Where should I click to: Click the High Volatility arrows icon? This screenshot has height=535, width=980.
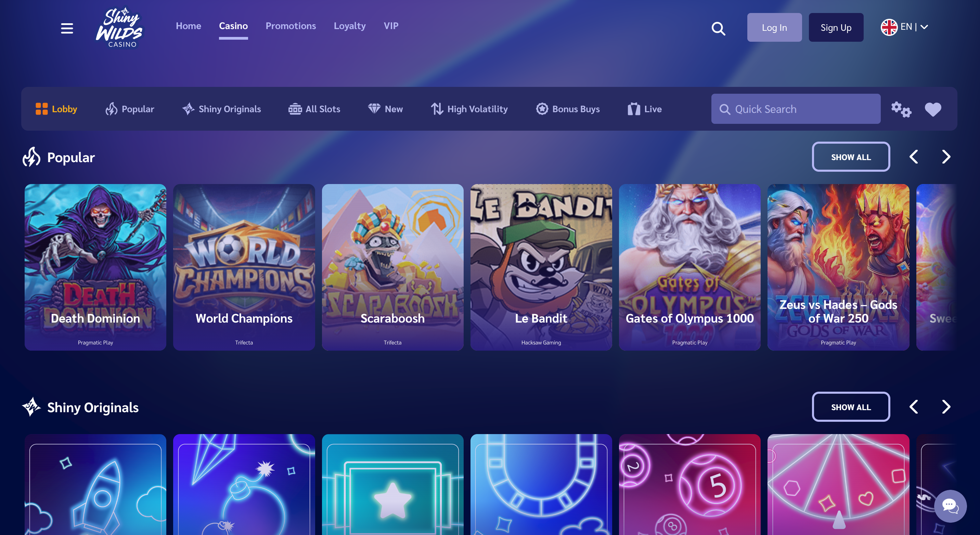click(x=437, y=109)
